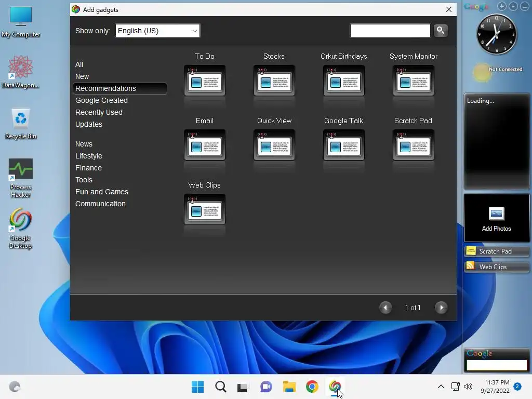Viewport: 532px width, 399px height.
Task: Select the Tools category
Action: tap(84, 180)
